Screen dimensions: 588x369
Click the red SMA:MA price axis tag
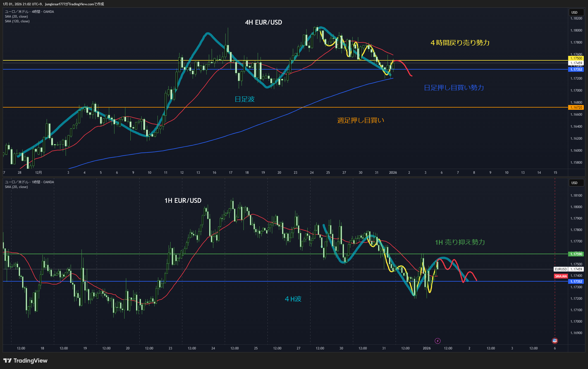pos(561,276)
